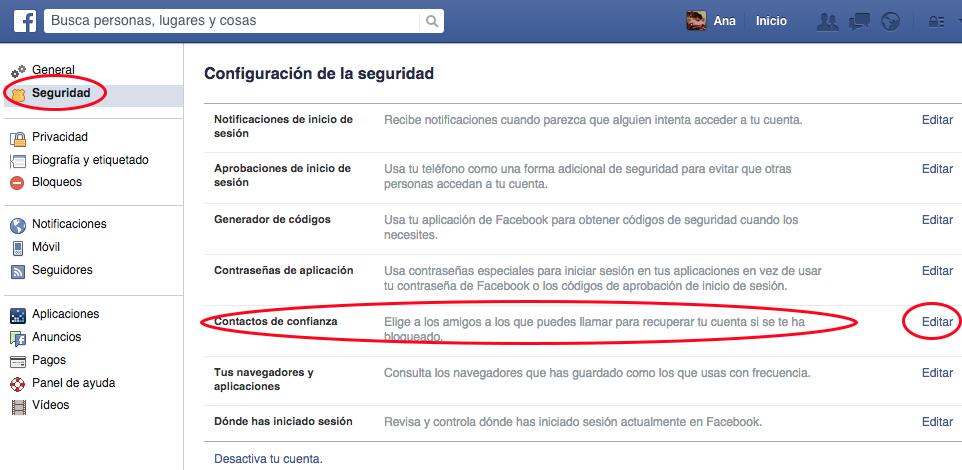Click the Facebook logo icon
962x470 pixels.
point(25,21)
